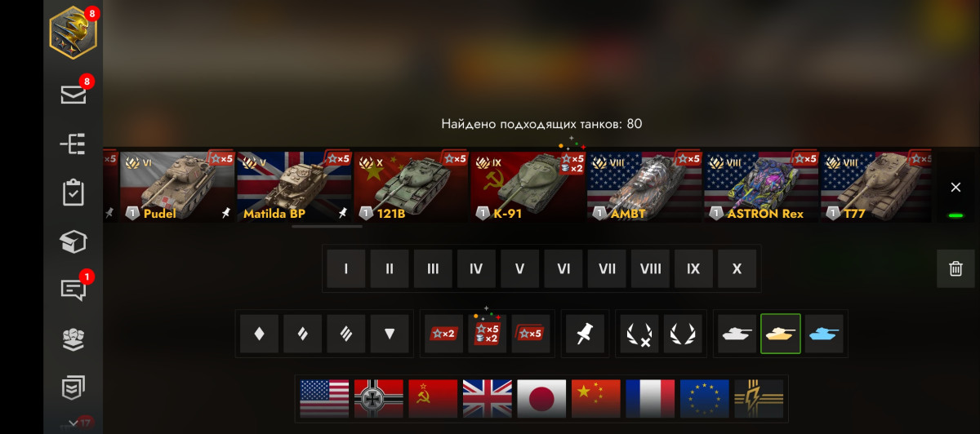Clear filters with the trash bin icon
Image resolution: width=980 pixels, height=434 pixels.
coord(955,268)
